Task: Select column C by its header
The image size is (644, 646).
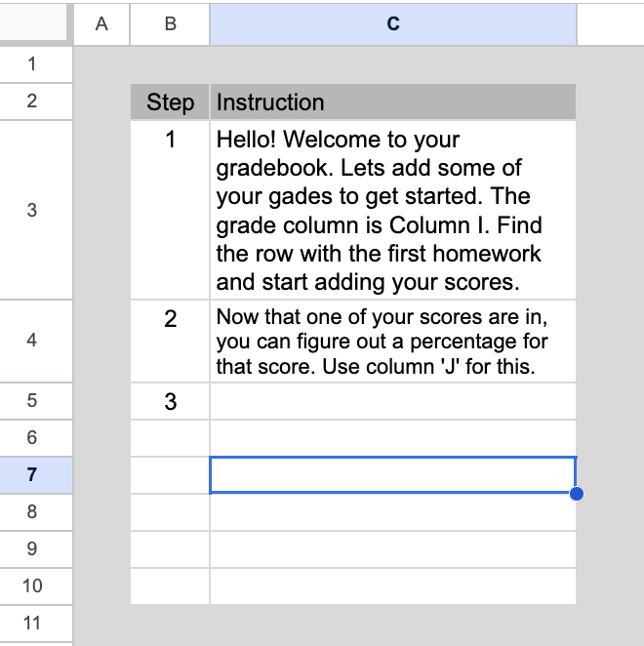Action: point(392,24)
